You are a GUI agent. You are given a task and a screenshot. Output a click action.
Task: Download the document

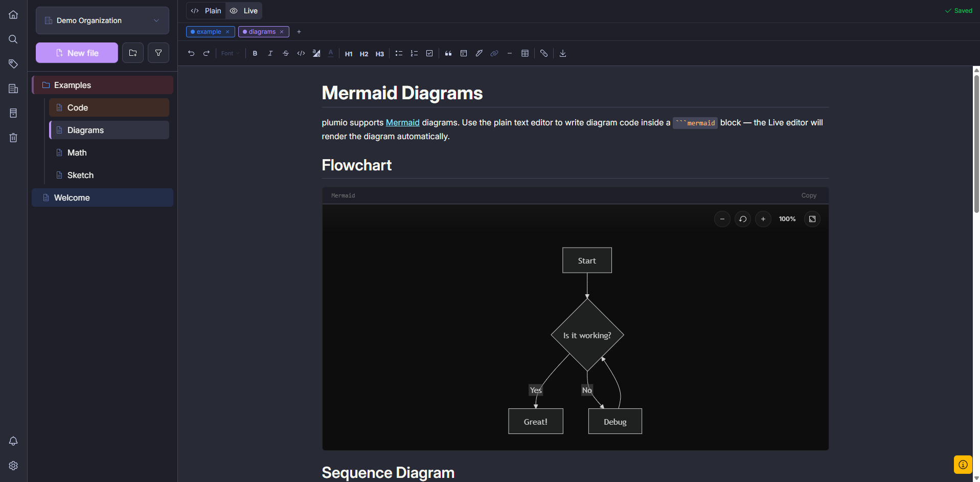click(563, 53)
